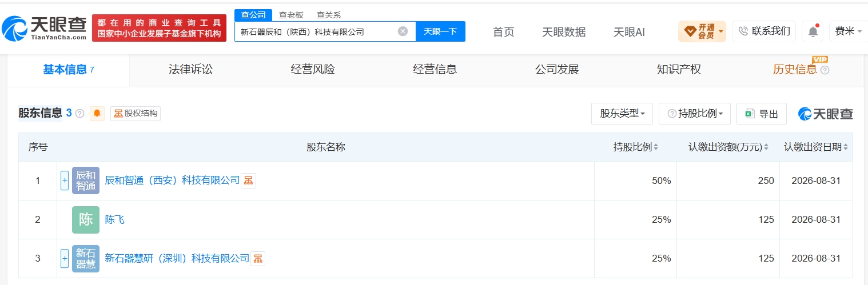
Task: Clear the search box with the X icon
Action: (x=403, y=31)
